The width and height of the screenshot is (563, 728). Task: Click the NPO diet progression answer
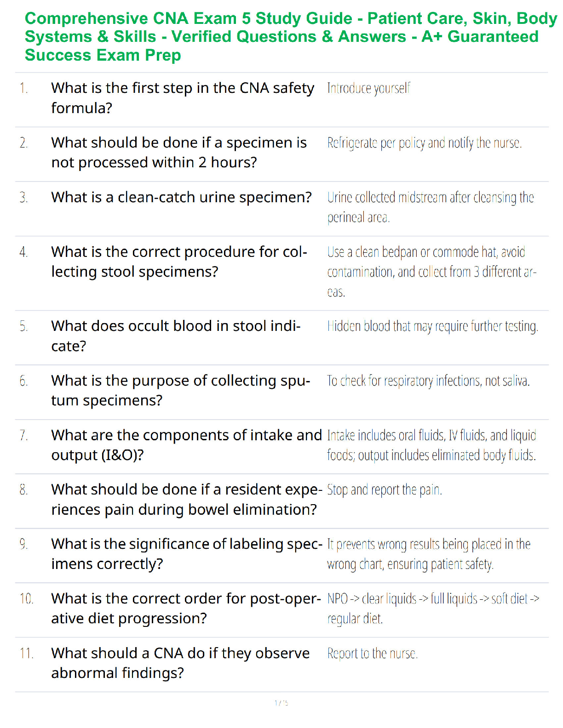433,609
